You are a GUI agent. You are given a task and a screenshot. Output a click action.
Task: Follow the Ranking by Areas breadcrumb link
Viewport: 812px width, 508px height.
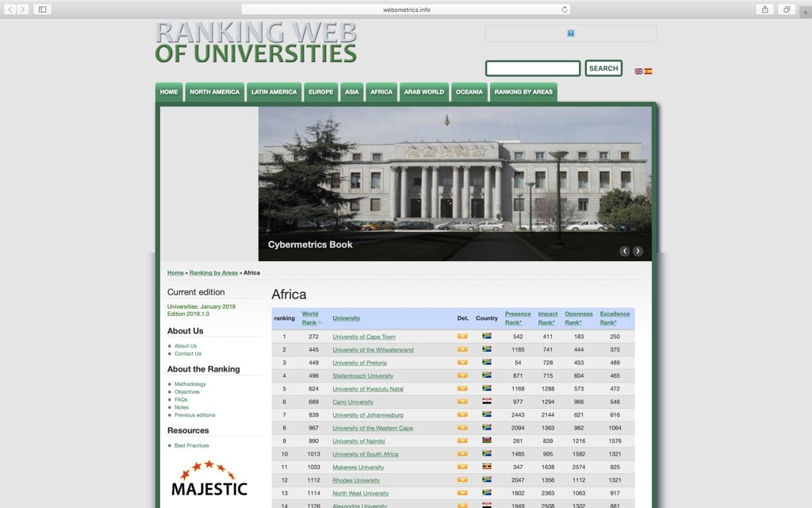[213, 273]
